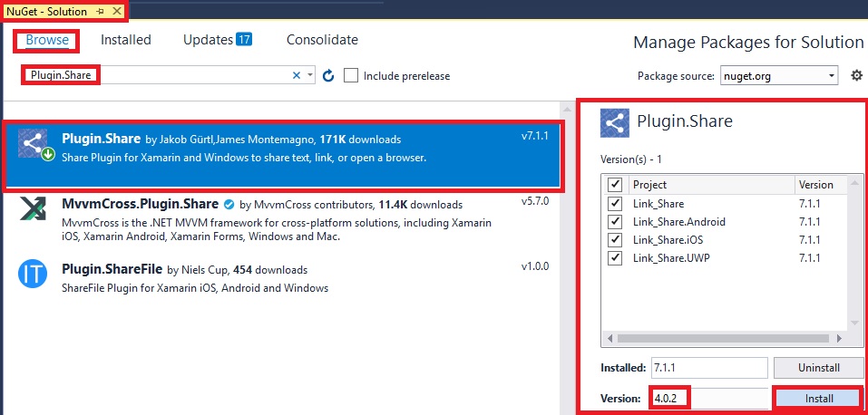
Task: Select the MvvmCross.Plugin.Share package
Action: (x=282, y=219)
